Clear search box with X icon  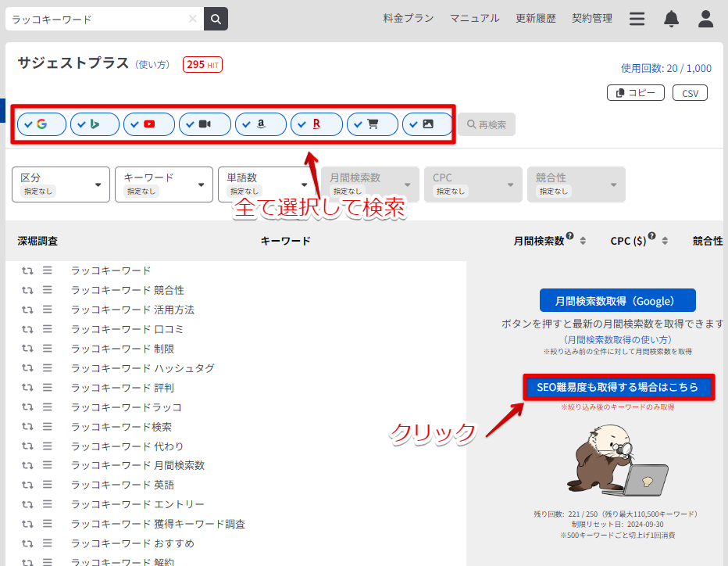point(193,19)
